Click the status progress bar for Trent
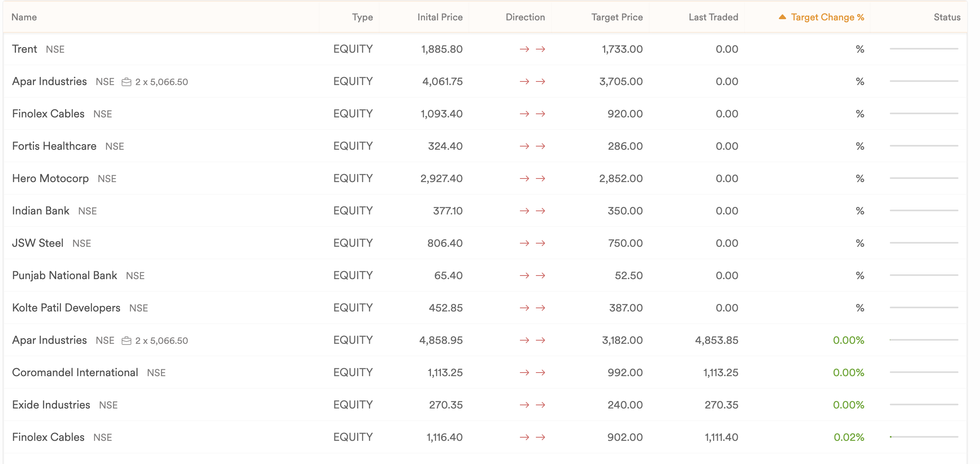Screen dimensions: 980x464 coord(924,49)
